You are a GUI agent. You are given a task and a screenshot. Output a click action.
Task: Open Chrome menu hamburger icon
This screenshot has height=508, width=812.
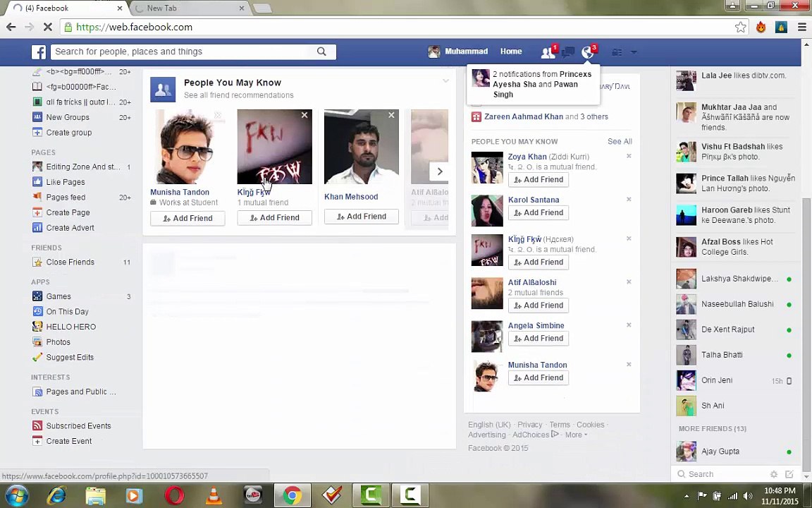coord(801,28)
